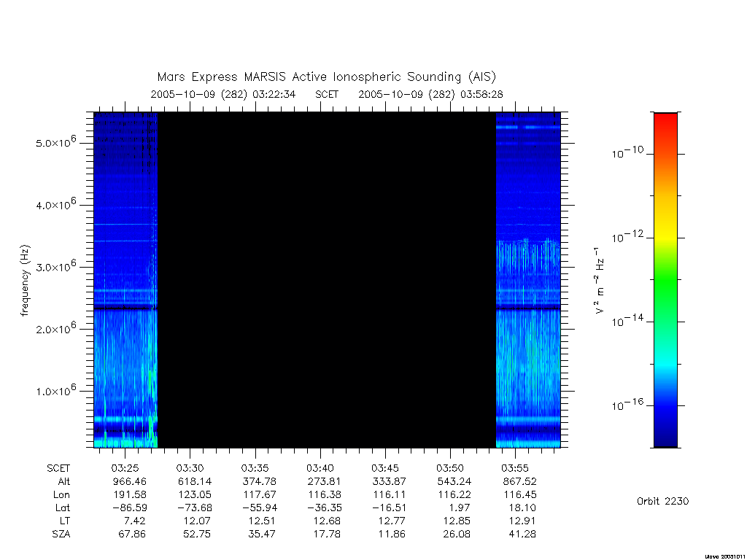Click altitude value '333.87'
The image size is (747, 560).
(x=390, y=481)
